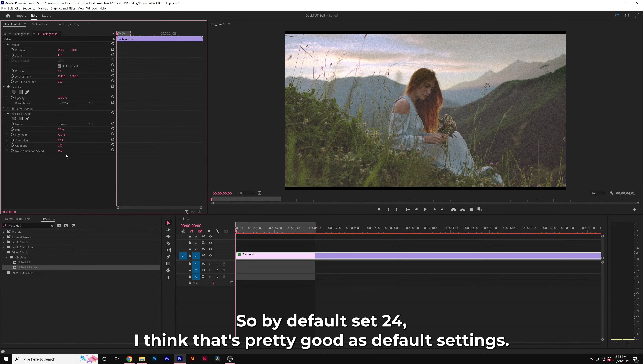Expand Video Transitions folder
The height and width of the screenshot is (364, 643).
coord(4,272)
